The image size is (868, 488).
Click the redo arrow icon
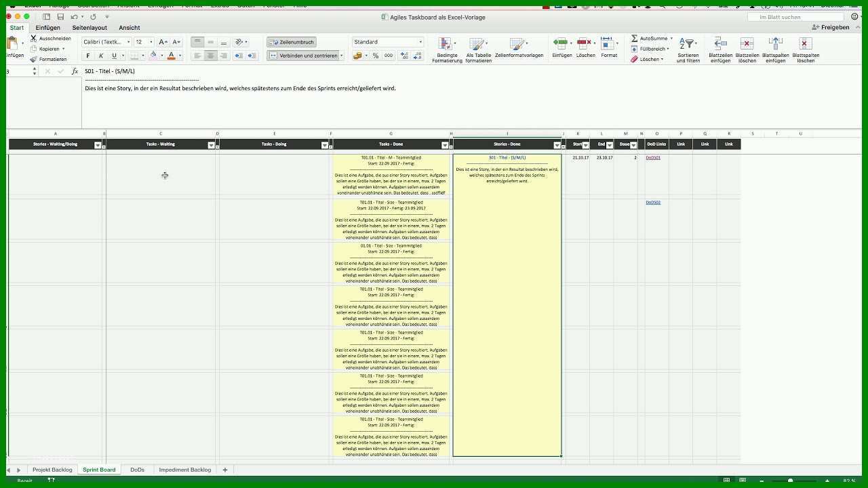[93, 17]
